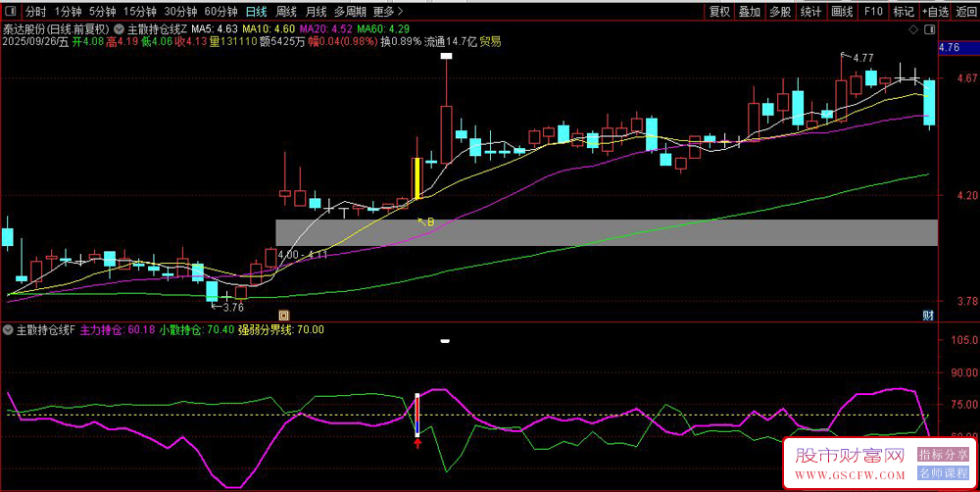Switch to the 周线 weekly tab
Viewport: 980px width, 492px height.
coord(286,12)
